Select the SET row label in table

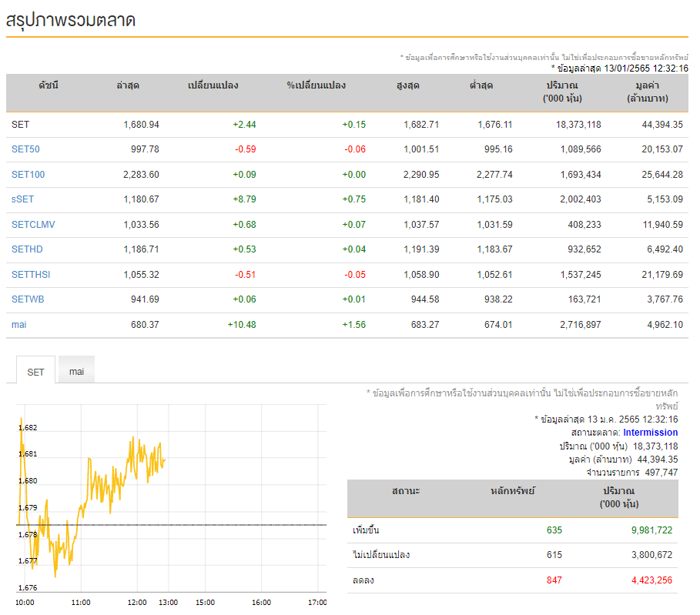point(20,125)
